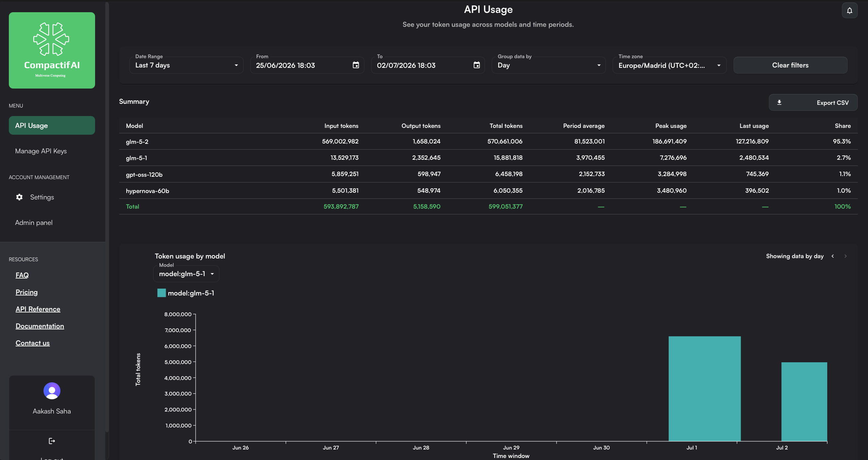
Task: Click the gpt-oss-120b model name
Action: coord(144,174)
